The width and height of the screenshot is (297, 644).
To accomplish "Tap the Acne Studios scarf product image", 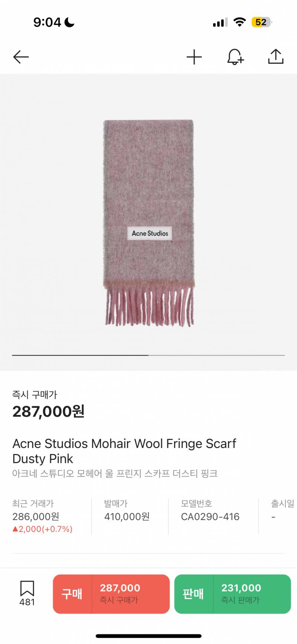I will click(149, 223).
